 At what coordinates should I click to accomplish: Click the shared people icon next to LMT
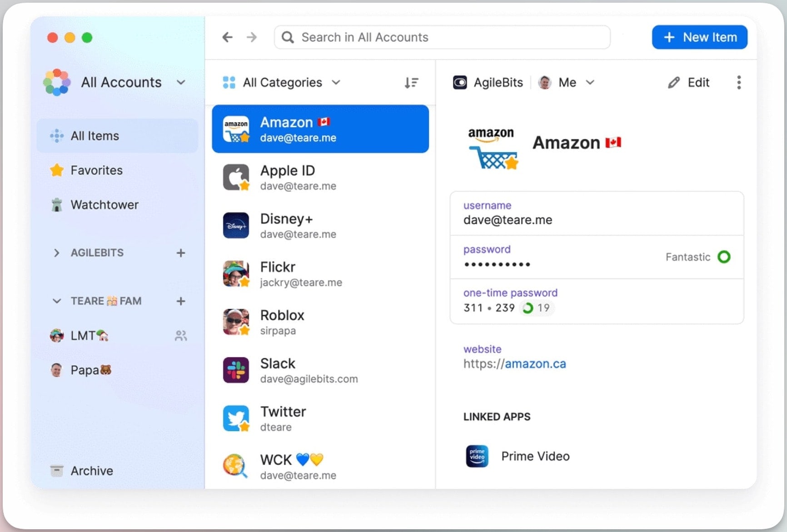pos(181,336)
